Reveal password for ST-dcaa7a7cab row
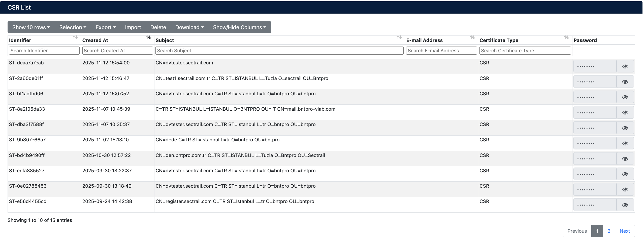 (625, 66)
